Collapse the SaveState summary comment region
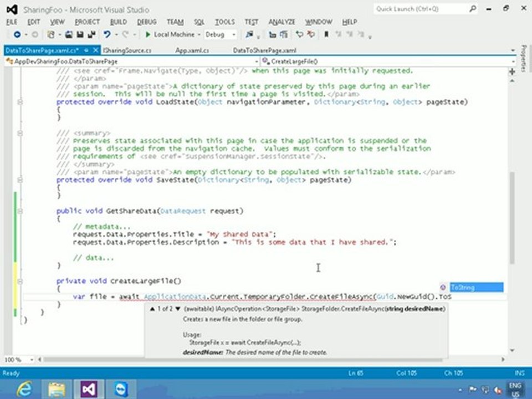Viewport: 532px width, 399px height. (20, 133)
